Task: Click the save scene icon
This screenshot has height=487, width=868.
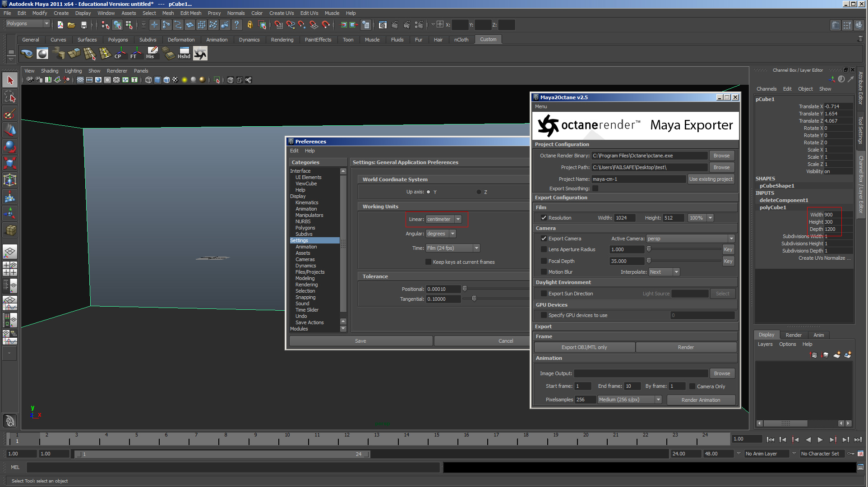Action: coord(83,25)
